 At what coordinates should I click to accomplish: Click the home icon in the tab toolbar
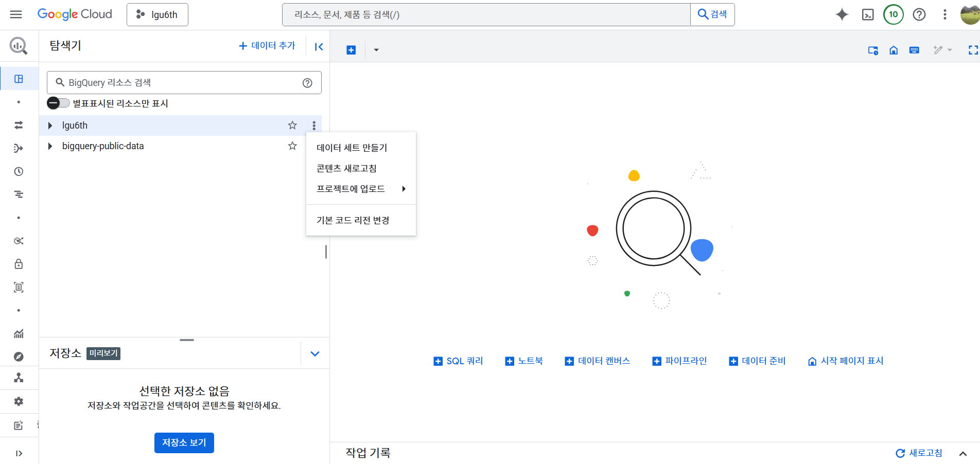tap(894, 50)
